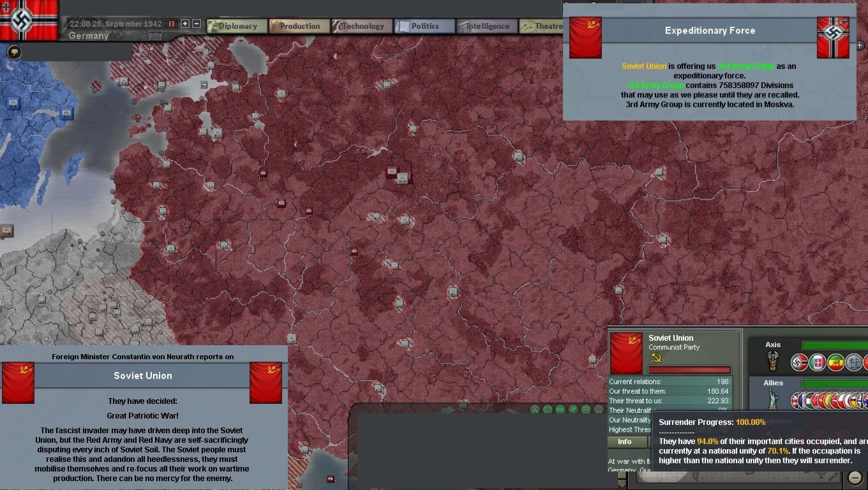Select the white-cross flag in Axis row

click(x=818, y=363)
